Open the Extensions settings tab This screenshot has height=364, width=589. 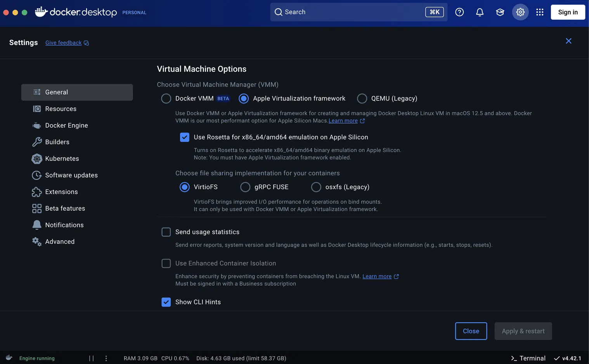point(77,192)
